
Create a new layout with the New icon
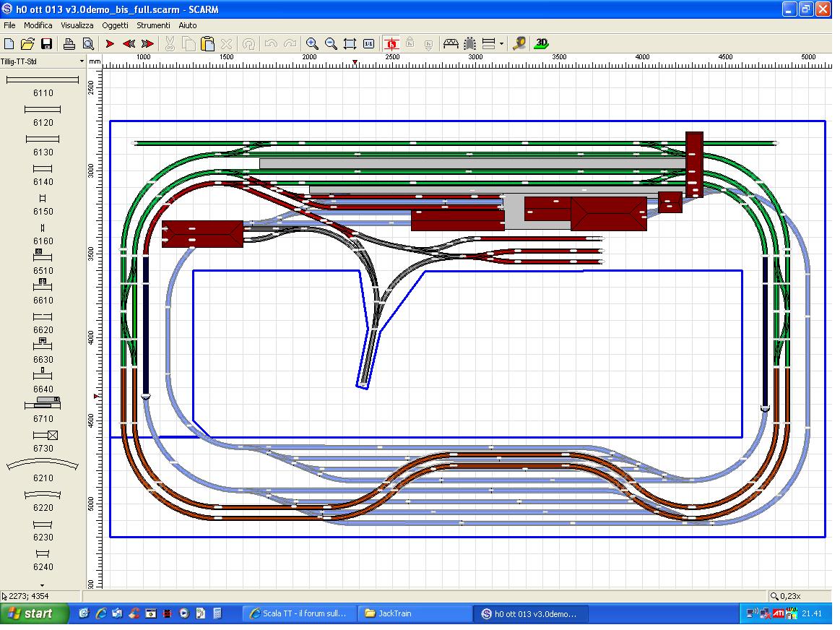point(9,44)
